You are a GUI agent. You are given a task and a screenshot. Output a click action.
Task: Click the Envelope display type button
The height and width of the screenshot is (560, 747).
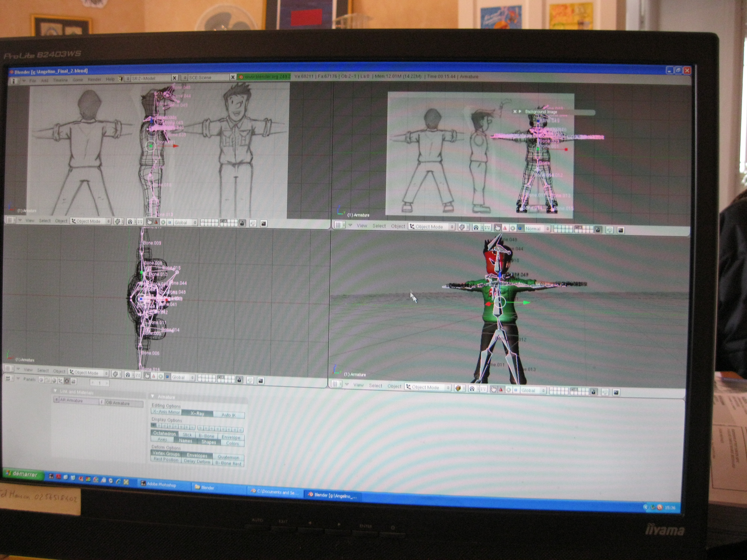(x=231, y=437)
